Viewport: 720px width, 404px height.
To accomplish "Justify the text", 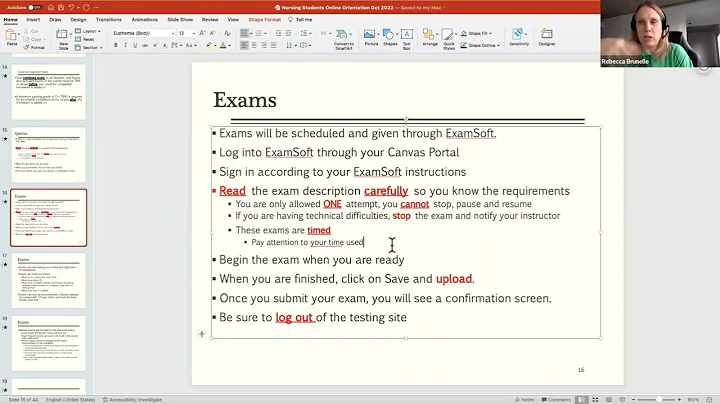I will [x=274, y=45].
